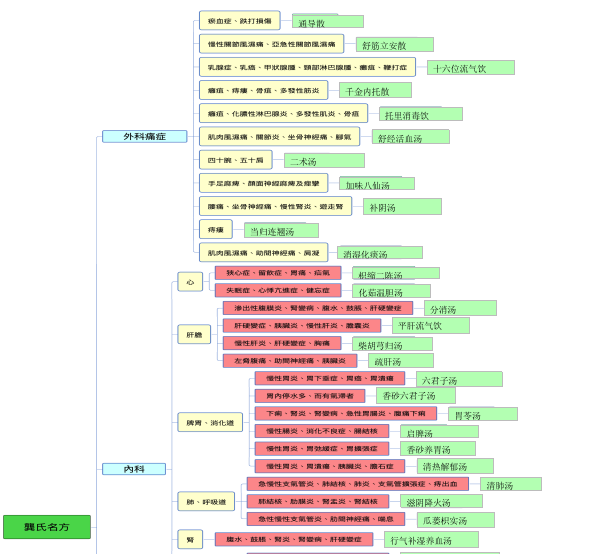Image resolution: width=612 pixels, height=554 pixels.
Task: Click the yellow node containing 化膿性淋巴腺炎
Action: tap(283, 114)
